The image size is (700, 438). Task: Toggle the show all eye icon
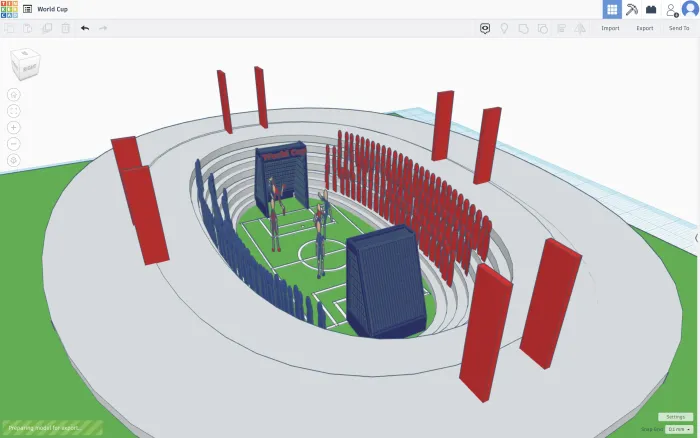tap(486, 28)
